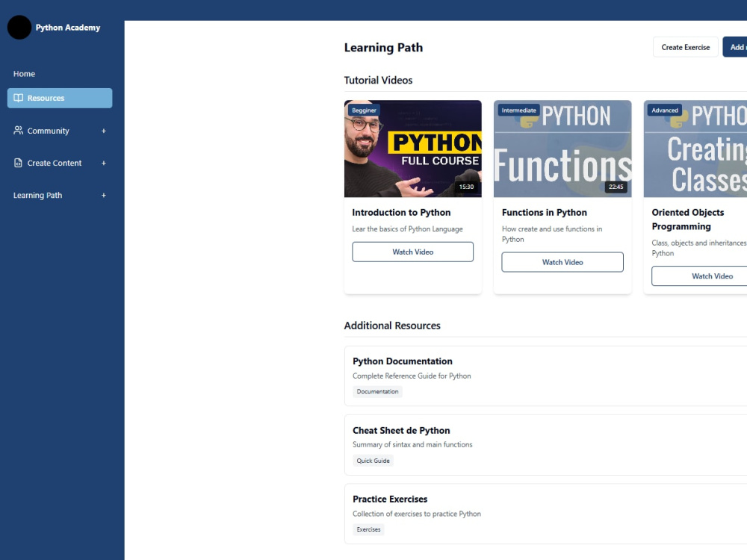Expand the Community submenu plus

103,131
